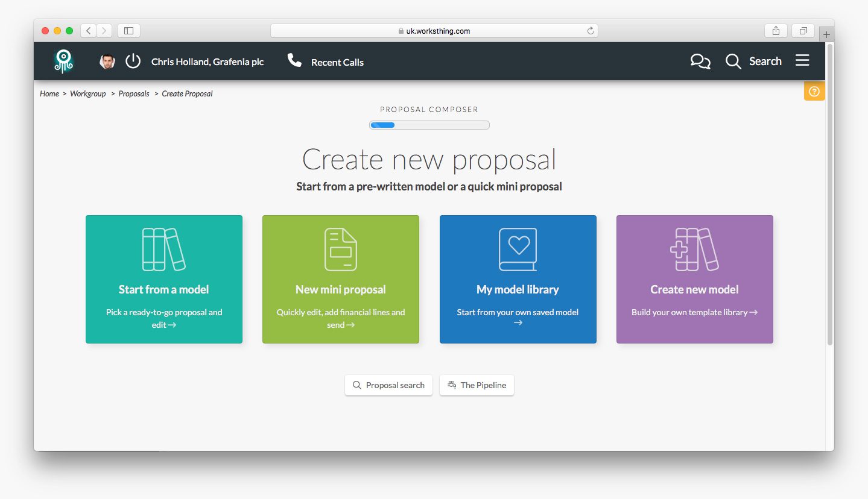
Task: Click the uk.worksthing.com address field
Action: click(x=434, y=31)
